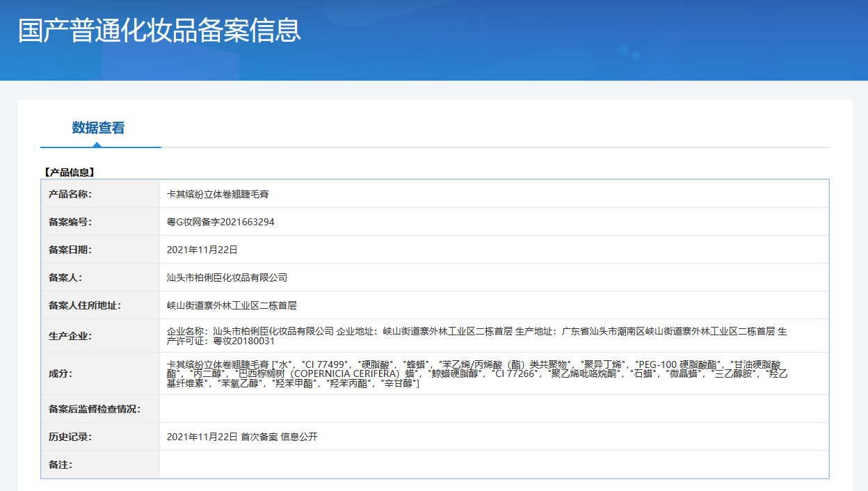
Task: Click the 生产企业 label cell
Action: [x=100, y=336]
